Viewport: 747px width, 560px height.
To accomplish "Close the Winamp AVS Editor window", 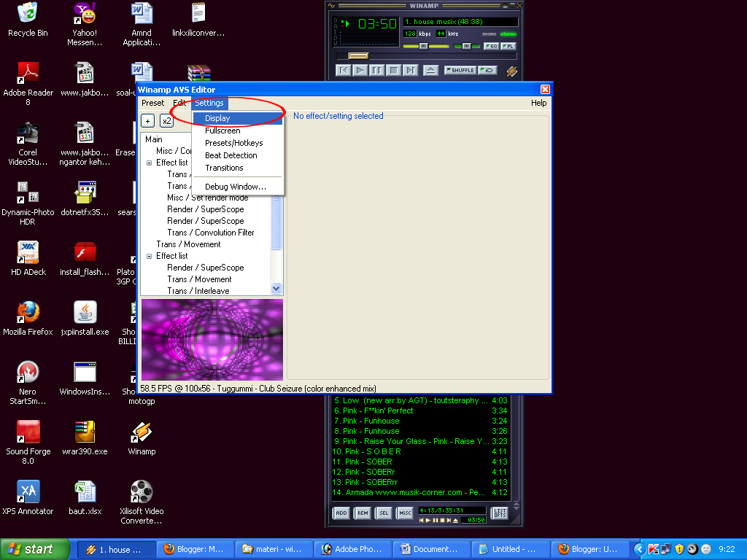I will tap(545, 90).
